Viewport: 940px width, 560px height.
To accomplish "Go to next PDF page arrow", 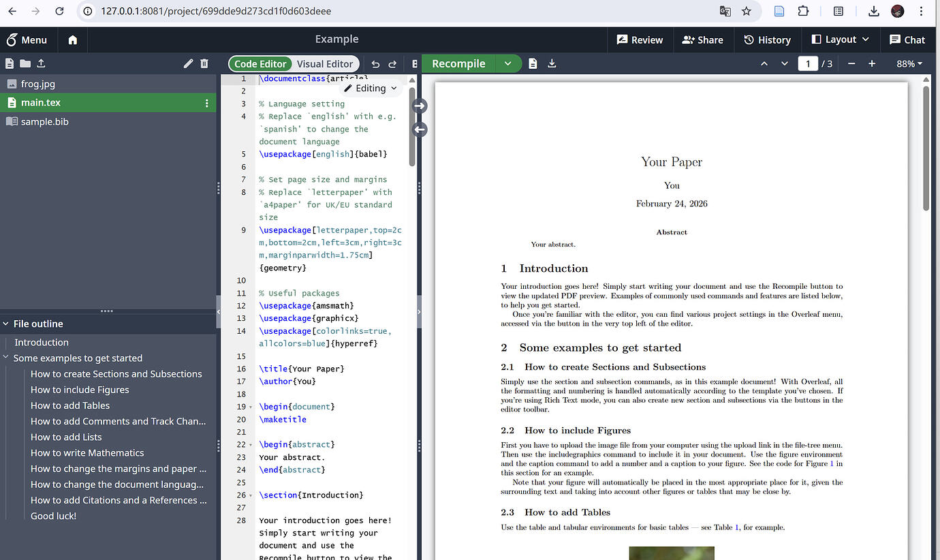I will (785, 63).
